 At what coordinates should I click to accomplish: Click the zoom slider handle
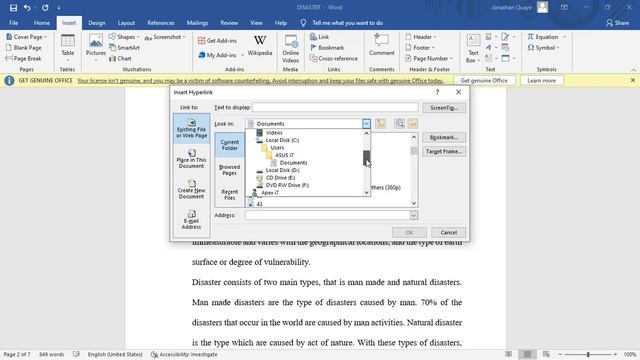coord(588,354)
